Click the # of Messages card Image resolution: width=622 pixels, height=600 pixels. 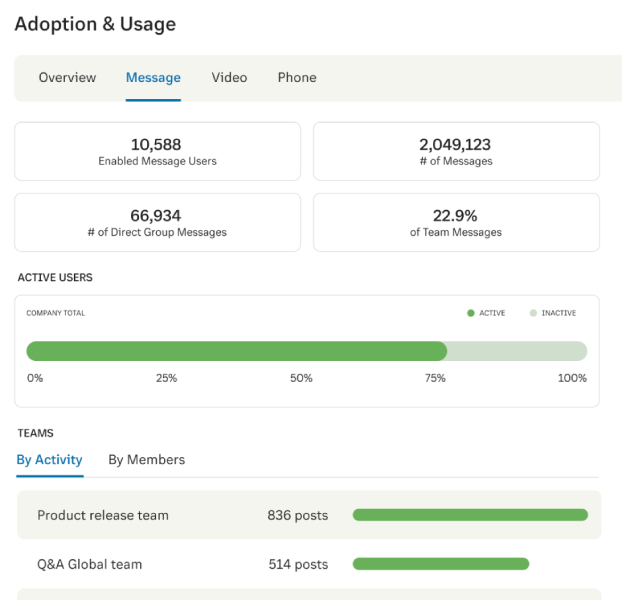click(456, 151)
